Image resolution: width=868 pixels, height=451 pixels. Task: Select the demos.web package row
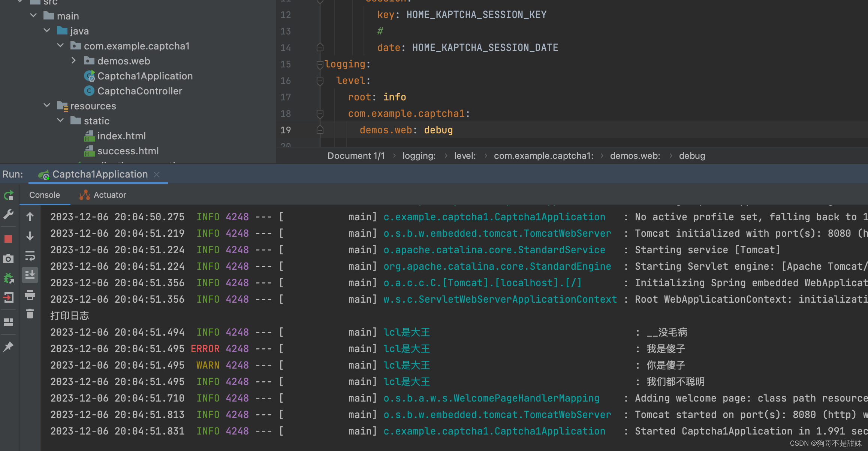(124, 61)
